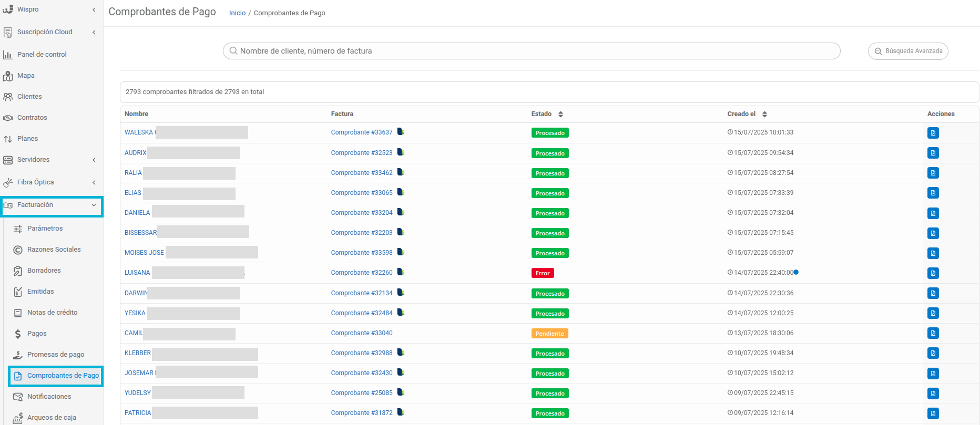The image size is (980, 425).
Task: Click the Pagos dollar icon
Action: tap(18, 334)
